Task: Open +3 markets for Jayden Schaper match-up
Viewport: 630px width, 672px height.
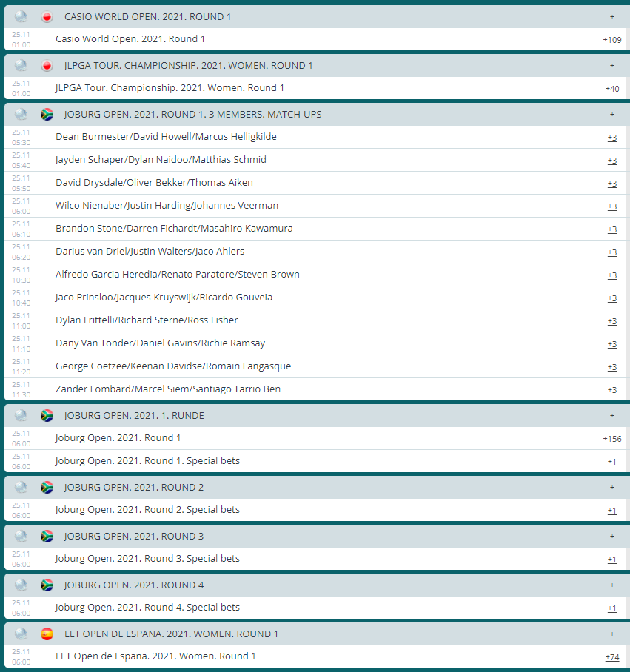Action: pyautogui.click(x=612, y=161)
